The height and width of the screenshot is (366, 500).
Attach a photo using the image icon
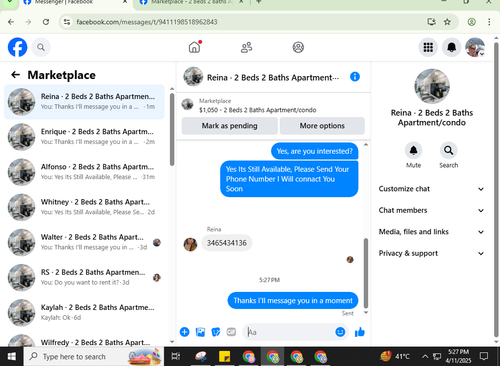click(x=200, y=332)
